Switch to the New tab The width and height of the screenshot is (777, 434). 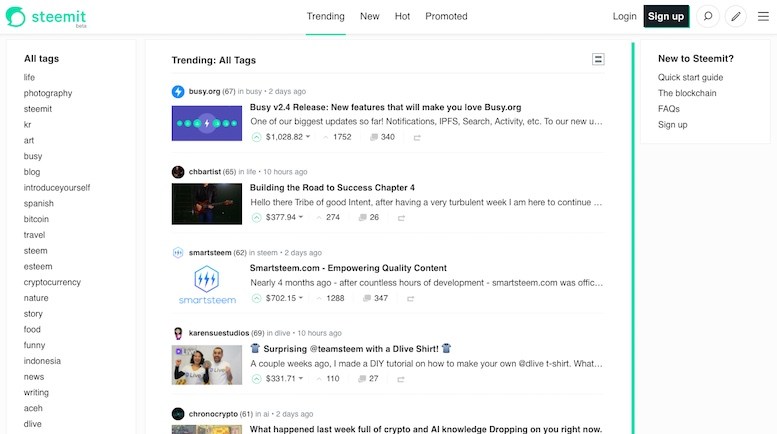[x=369, y=16]
